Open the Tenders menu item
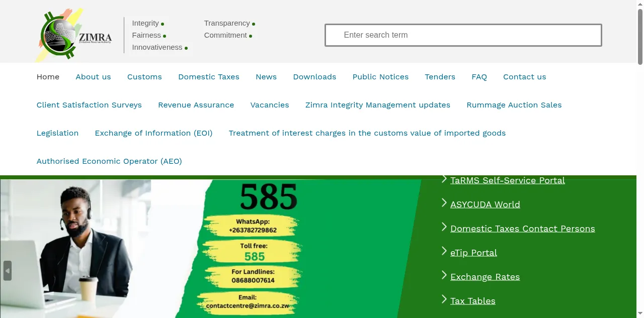Viewport: 644px width, 318px height. click(x=440, y=77)
